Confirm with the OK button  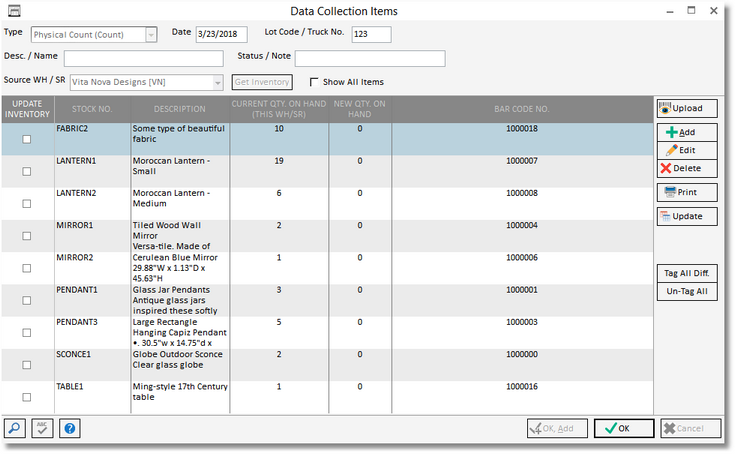click(x=624, y=428)
